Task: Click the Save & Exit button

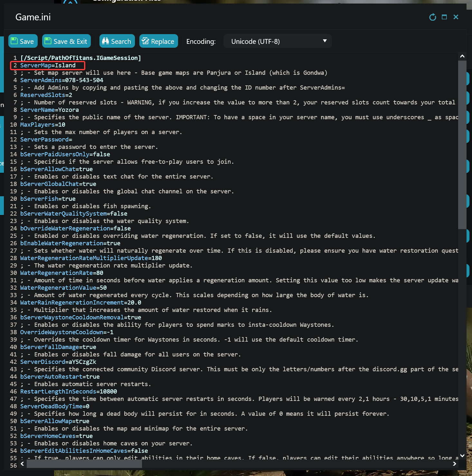Action: (66, 41)
